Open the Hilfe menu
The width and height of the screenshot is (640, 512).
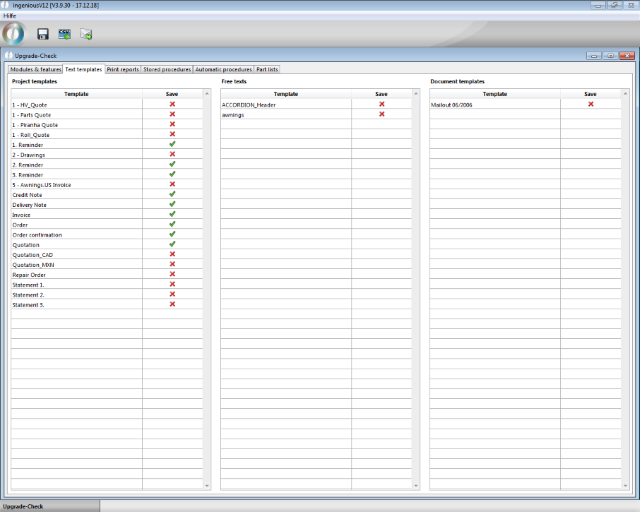tap(10, 16)
